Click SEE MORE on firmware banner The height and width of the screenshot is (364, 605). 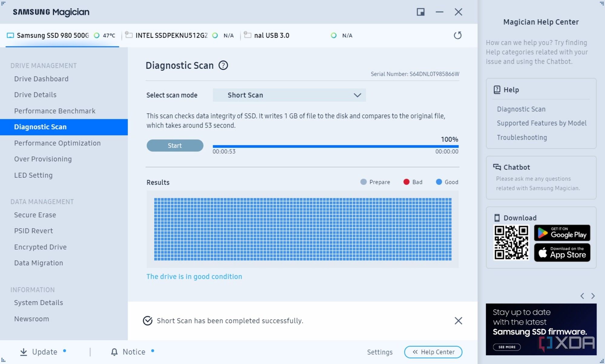[507, 347]
